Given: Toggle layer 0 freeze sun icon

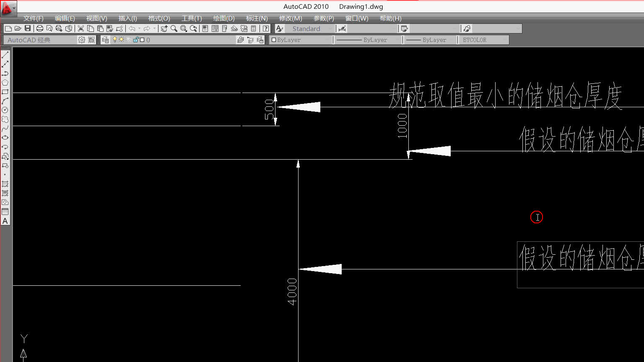Looking at the screenshot, I should click(122, 40).
